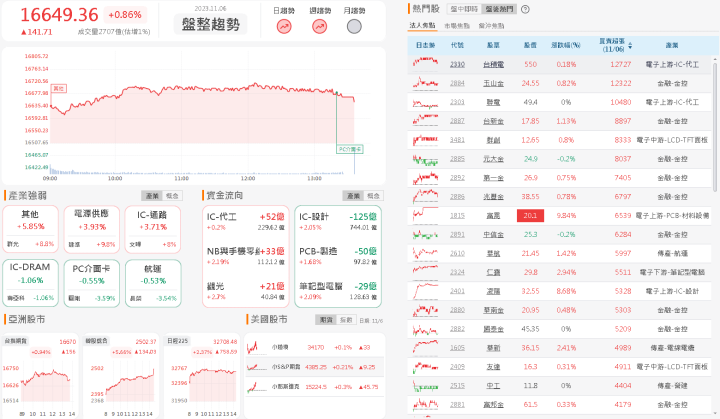The height and width of the screenshot is (419, 720).
Task: Switch US market panel to 指數 view
Action: 346,320
